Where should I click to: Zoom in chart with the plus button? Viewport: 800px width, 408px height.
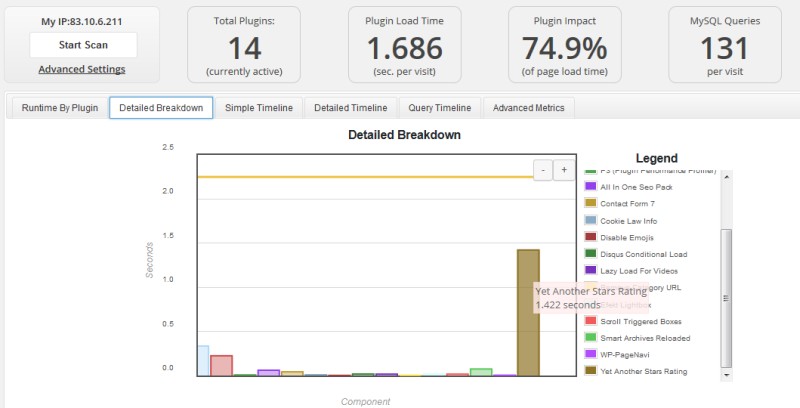[x=564, y=170]
